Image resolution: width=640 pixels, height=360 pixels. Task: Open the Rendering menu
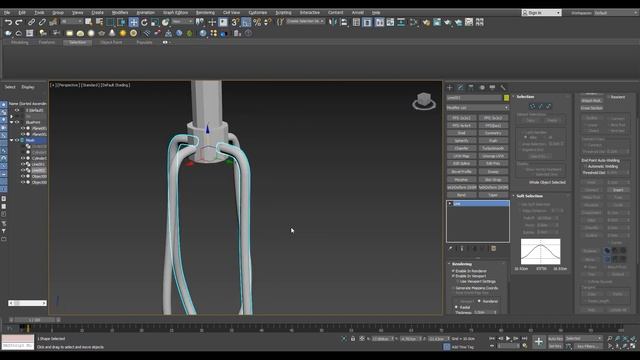(205, 13)
